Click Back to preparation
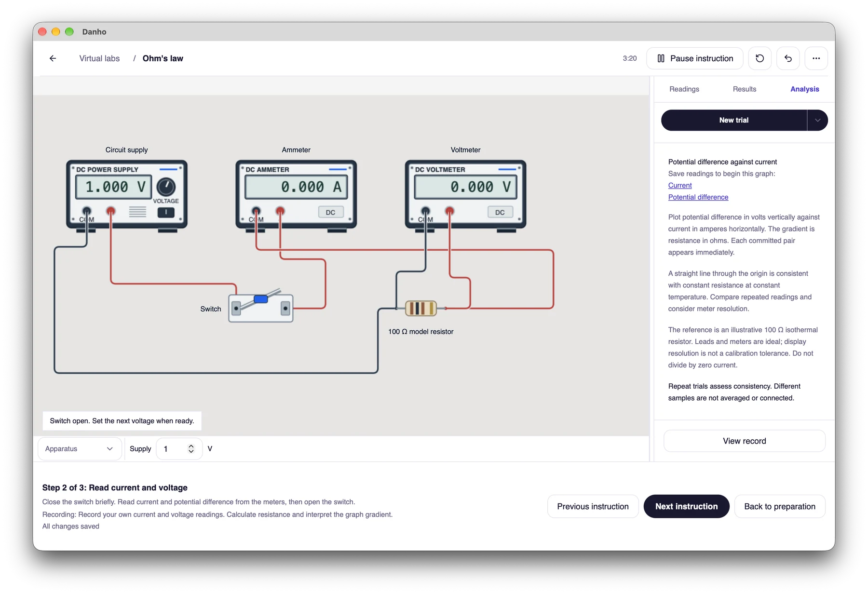This screenshot has height=594, width=868. [x=780, y=506]
